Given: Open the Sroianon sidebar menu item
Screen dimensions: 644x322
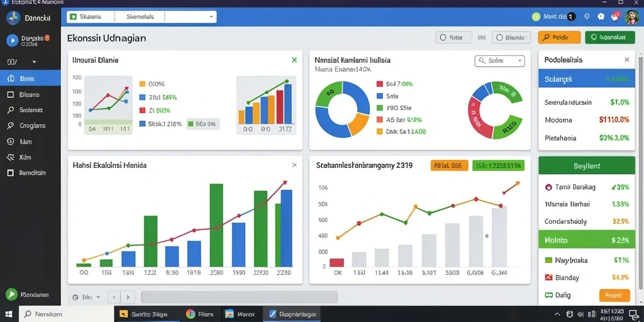Looking at the screenshot, I should 30,110.
